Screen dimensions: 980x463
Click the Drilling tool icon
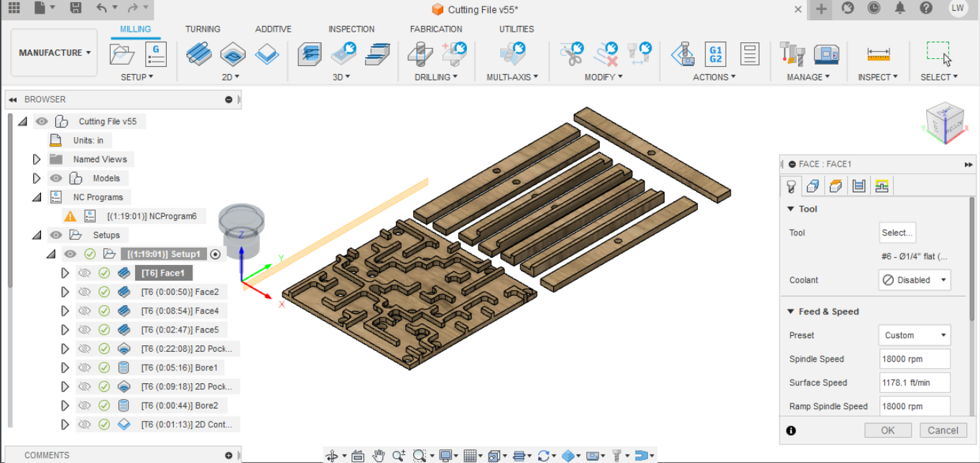(420, 54)
